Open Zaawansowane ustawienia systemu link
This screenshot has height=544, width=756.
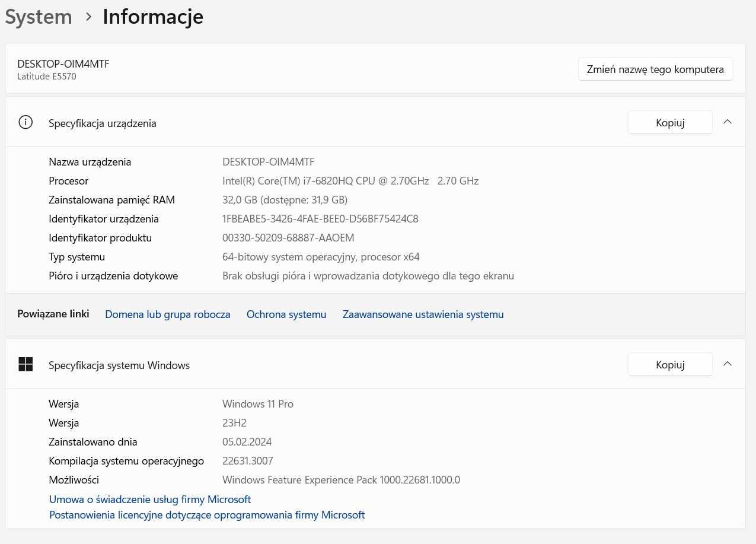pos(423,314)
